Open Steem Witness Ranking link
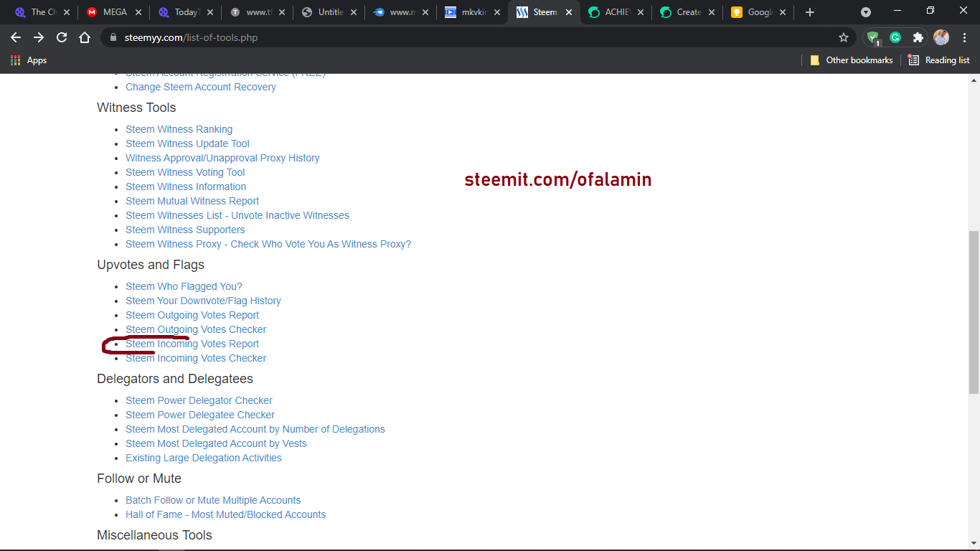 pos(179,129)
